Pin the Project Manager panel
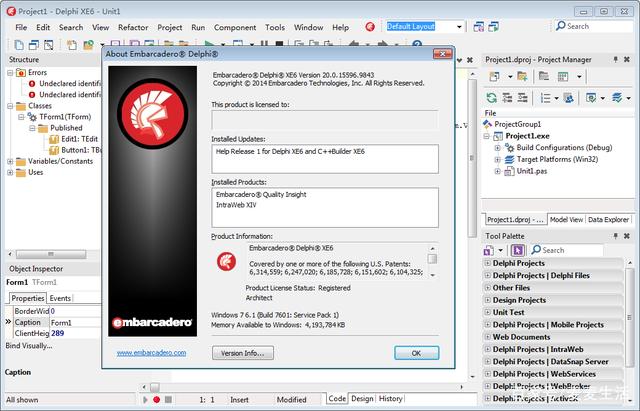This screenshot has width=640, height=411. tap(616, 60)
